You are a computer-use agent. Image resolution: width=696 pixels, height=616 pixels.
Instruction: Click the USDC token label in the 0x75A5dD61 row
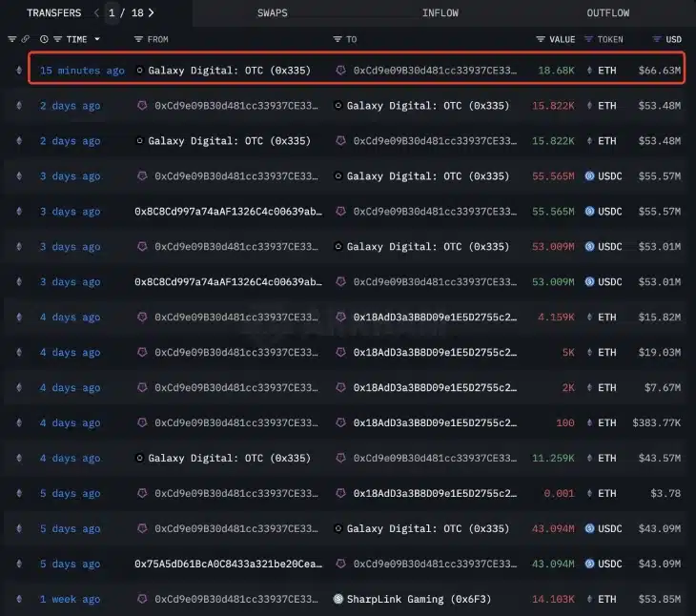coord(610,564)
